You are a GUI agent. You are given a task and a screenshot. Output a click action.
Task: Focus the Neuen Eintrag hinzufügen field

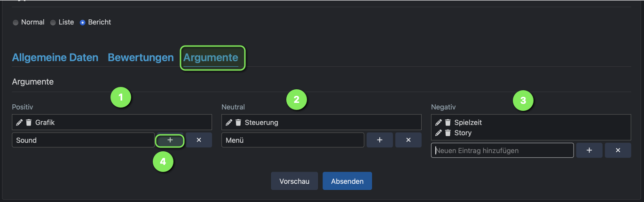[502, 150]
